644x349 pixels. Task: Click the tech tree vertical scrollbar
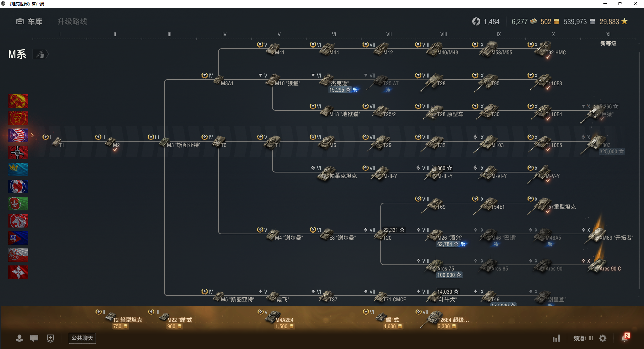[x=639, y=171]
